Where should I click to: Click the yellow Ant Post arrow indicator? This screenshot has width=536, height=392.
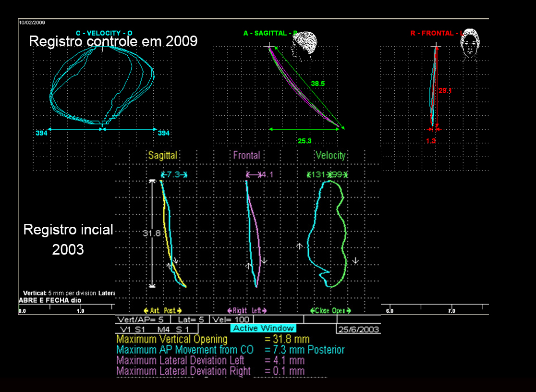[x=163, y=311]
